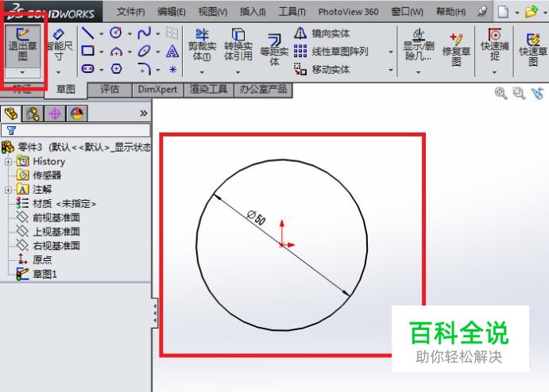Viewport: 549px width, 392px height.
Task: Click 线性草图阵列 Linear Sketch Pattern
Action: click(x=331, y=52)
